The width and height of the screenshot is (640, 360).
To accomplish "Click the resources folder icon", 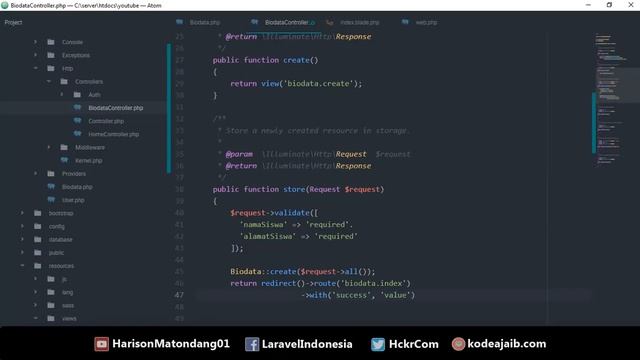I will [38, 266].
